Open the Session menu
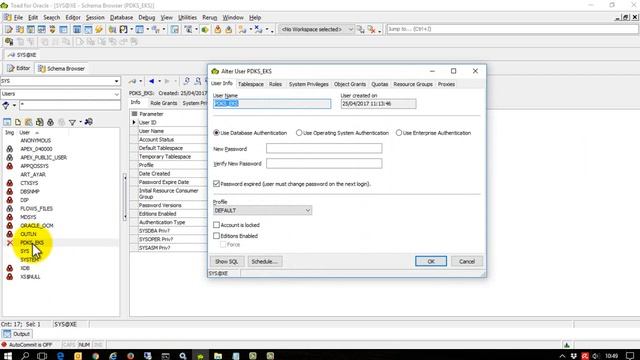Viewport: 640px width, 360px height. pyautogui.click(x=95, y=18)
